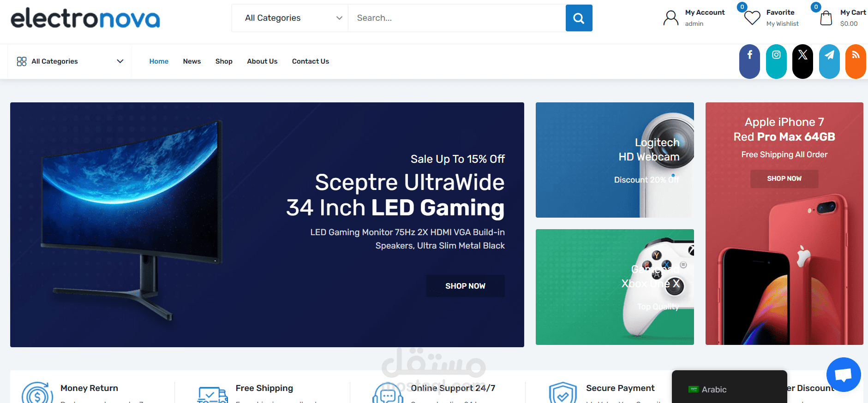Image resolution: width=868 pixels, height=403 pixels.
Task: Click the Online Support headset icon
Action: point(388,393)
